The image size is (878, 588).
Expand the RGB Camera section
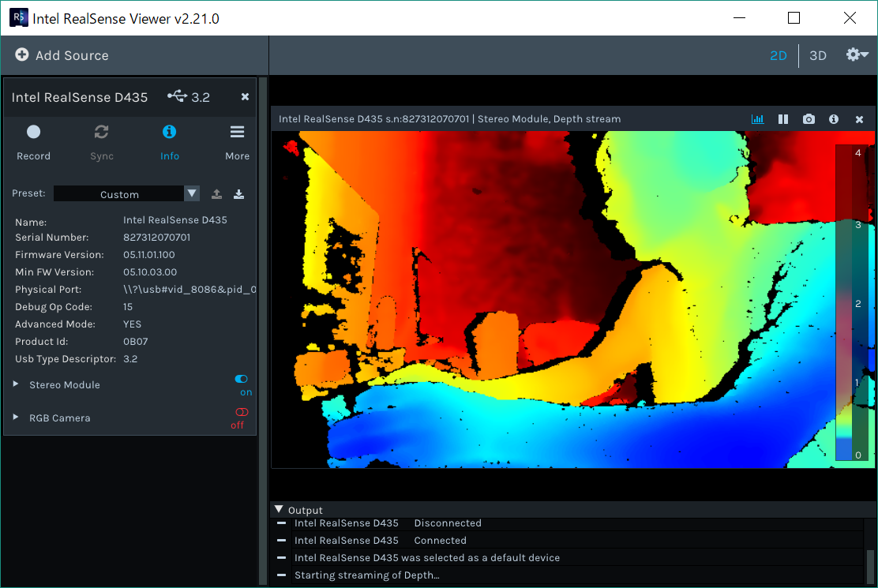pyautogui.click(x=16, y=418)
